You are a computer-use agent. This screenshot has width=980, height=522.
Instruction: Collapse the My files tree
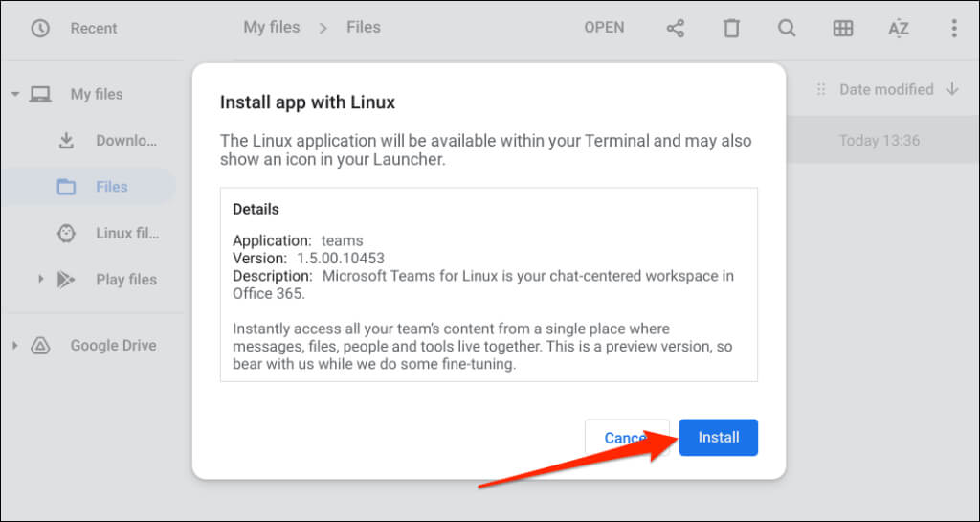point(15,95)
